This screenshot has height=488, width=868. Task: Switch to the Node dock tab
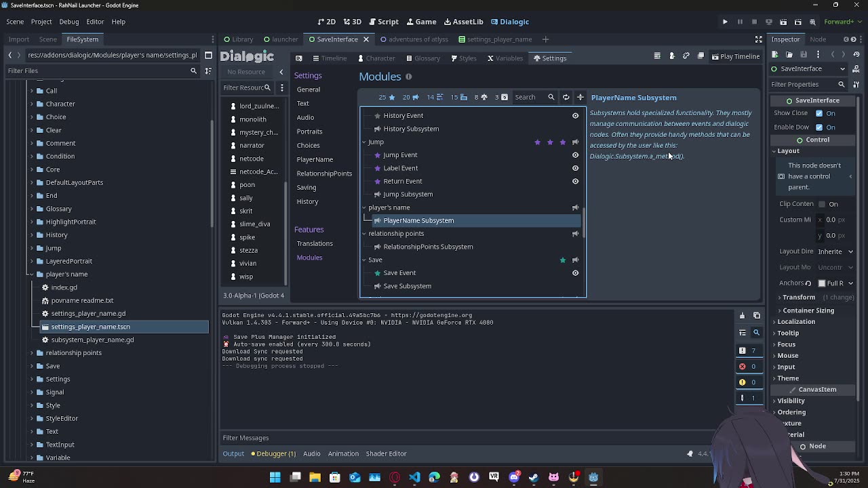tap(818, 39)
